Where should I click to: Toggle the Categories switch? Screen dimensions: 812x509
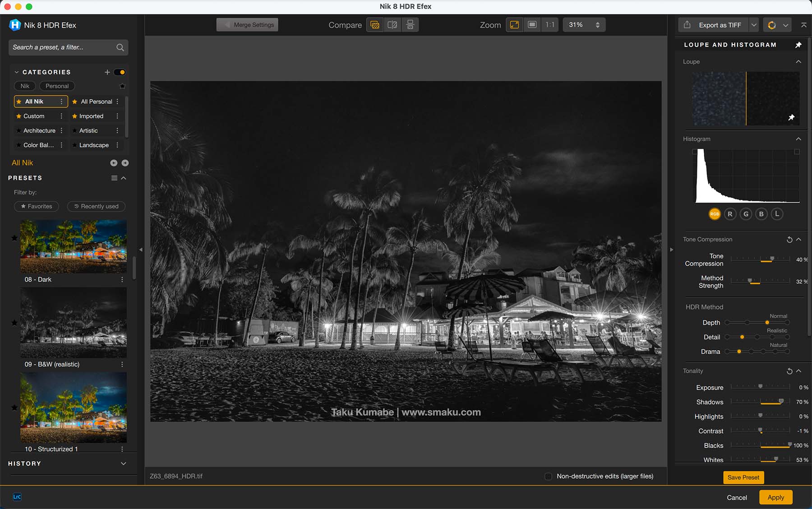[x=120, y=72]
